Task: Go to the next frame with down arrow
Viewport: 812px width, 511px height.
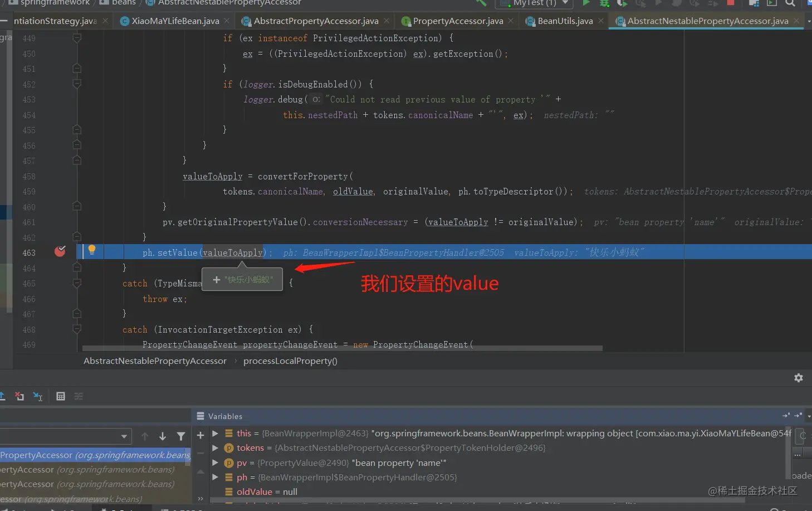Action: (x=163, y=436)
